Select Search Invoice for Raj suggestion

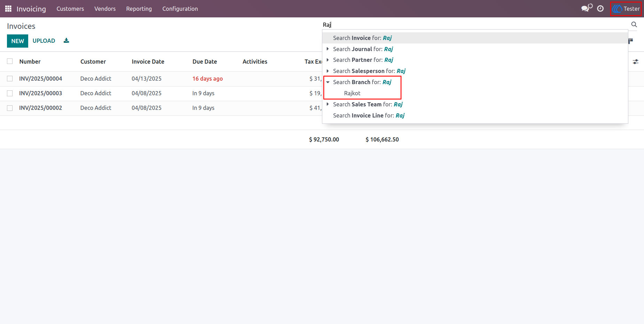(475, 38)
